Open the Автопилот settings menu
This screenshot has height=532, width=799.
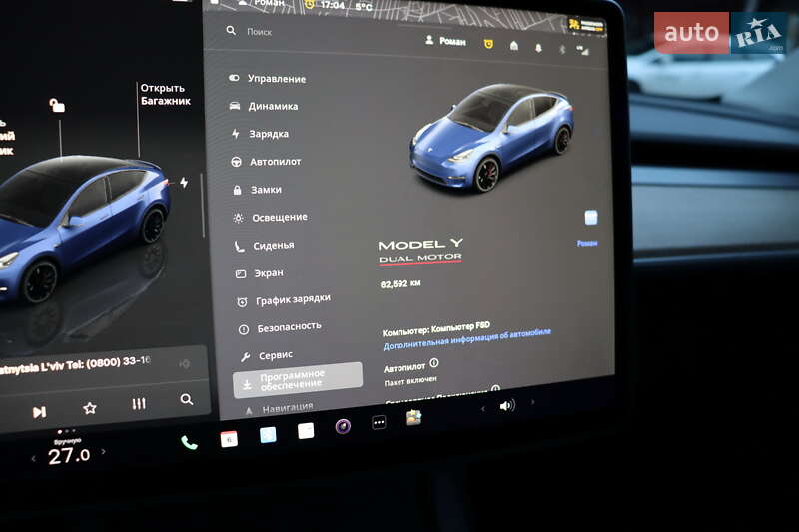click(x=267, y=162)
